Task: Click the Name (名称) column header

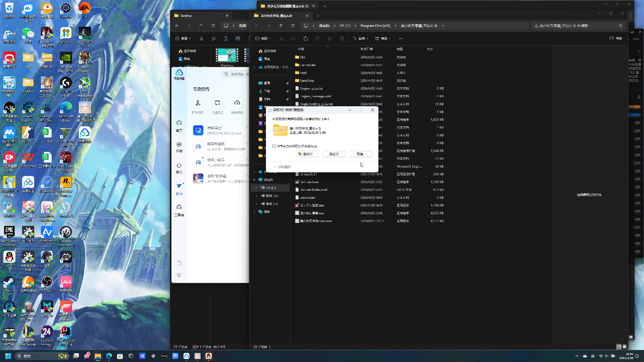Action: click(x=301, y=49)
